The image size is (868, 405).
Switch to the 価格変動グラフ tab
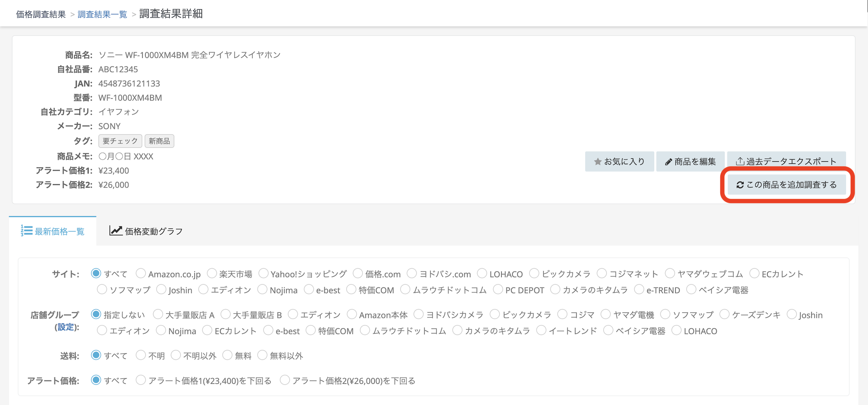pos(146,231)
